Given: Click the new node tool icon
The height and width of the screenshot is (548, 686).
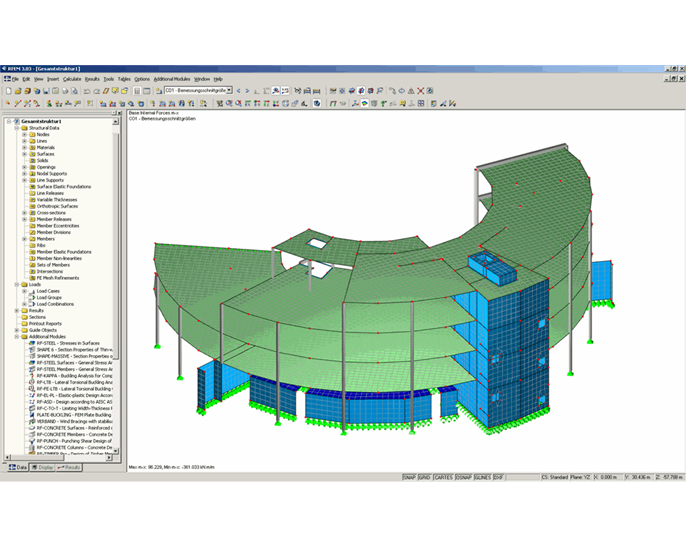Looking at the screenshot, I should 7,103.
